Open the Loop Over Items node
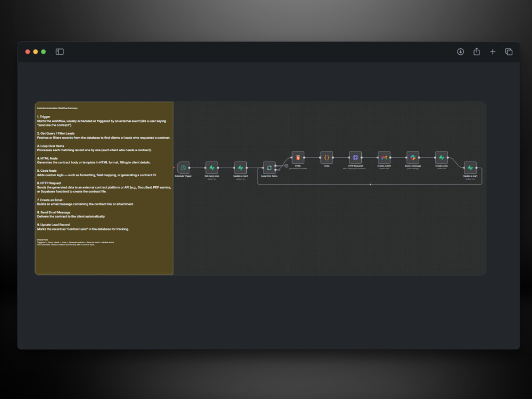 coord(269,168)
